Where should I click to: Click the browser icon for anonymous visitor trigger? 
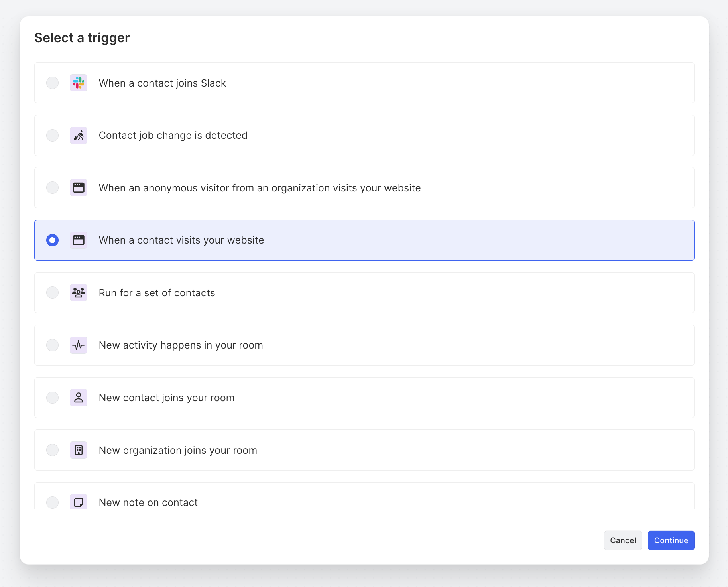tap(79, 188)
